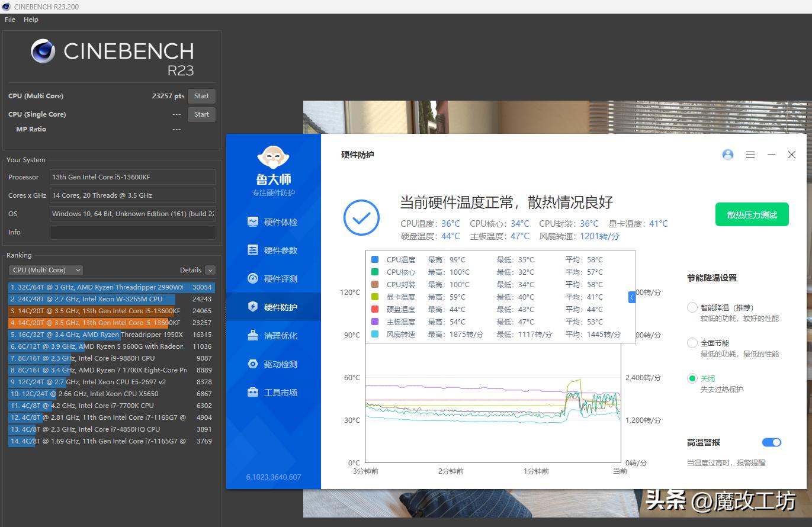Click the Info input field in Cinebench
The height and width of the screenshot is (527, 812).
[x=133, y=232]
